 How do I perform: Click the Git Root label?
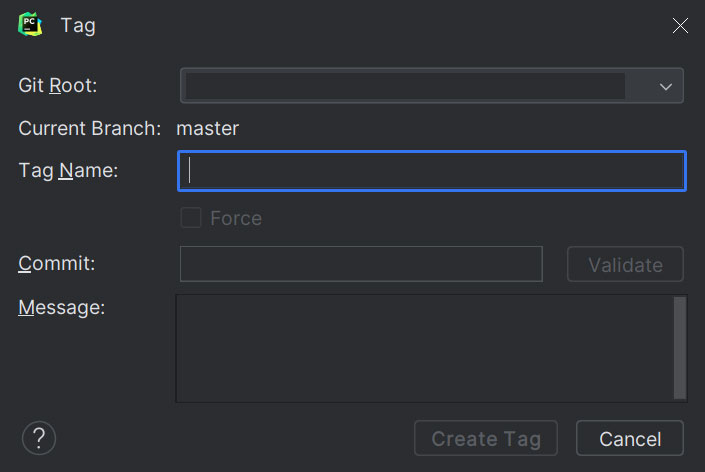pyautogui.click(x=58, y=86)
